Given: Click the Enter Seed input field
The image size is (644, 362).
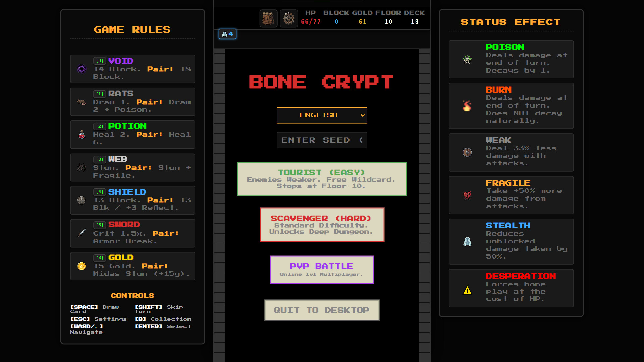Looking at the screenshot, I should pyautogui.click(x=321, y=140).
